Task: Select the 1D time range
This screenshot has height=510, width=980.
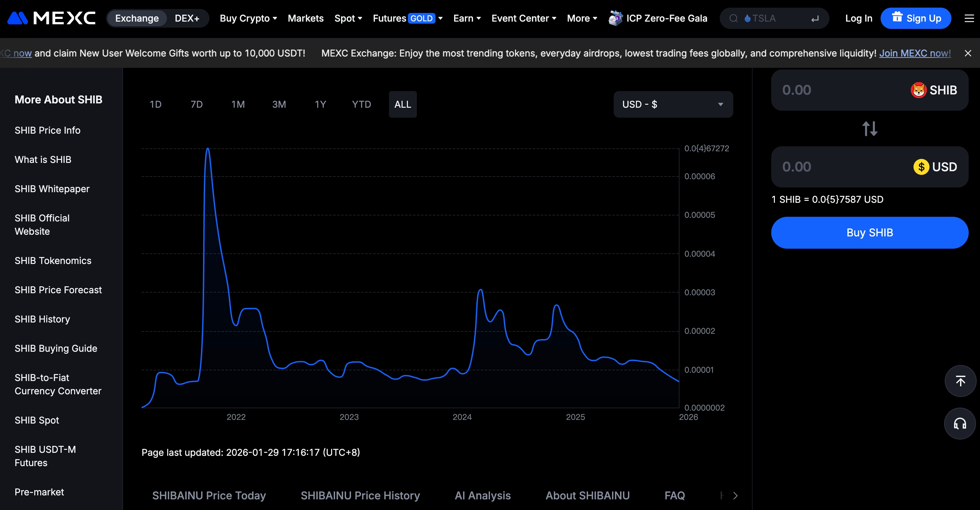Action: (155, 104)
